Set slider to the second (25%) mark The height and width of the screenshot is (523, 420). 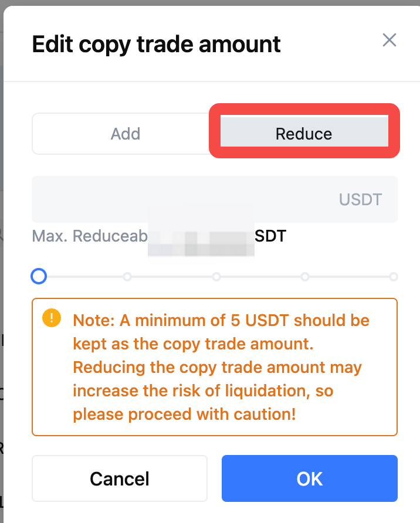click(x=127, y=277)
